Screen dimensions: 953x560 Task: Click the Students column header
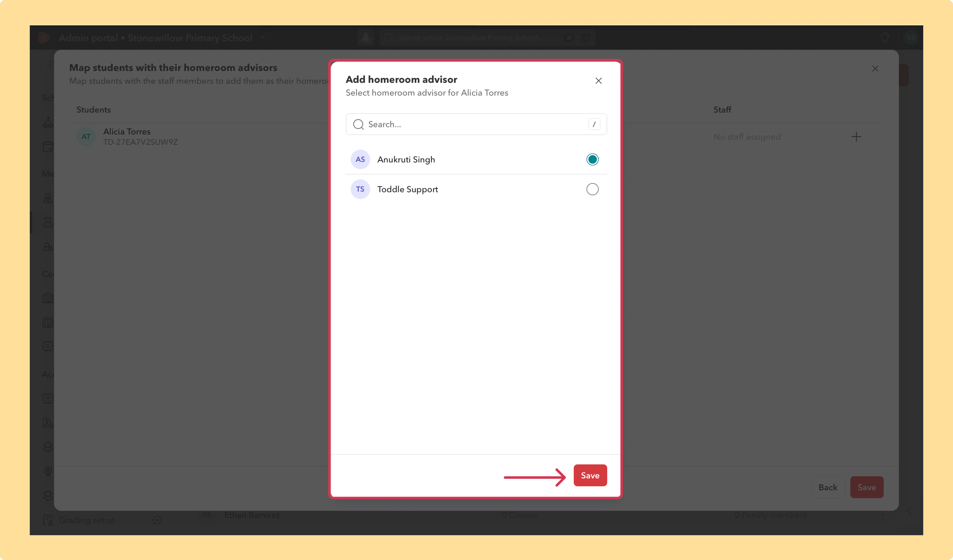(94, 110)
